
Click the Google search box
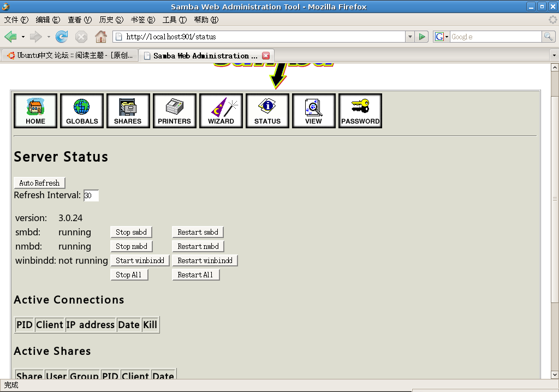pyautogui.click(x=496, y=37)
